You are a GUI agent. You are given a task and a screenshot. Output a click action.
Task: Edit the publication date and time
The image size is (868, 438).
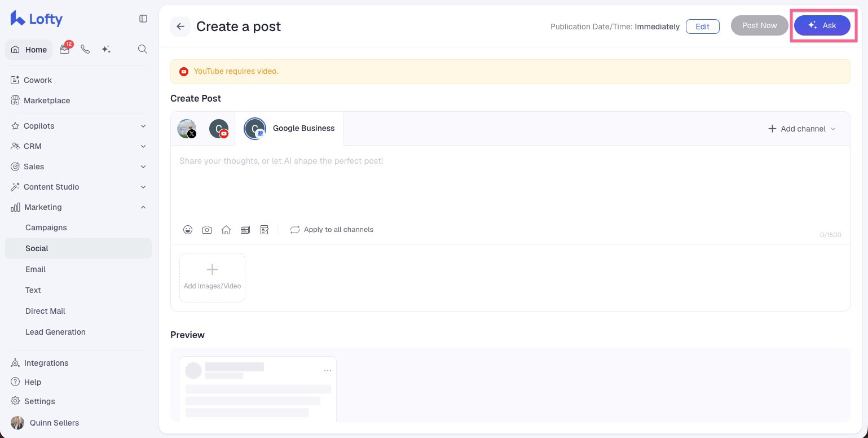703,27
